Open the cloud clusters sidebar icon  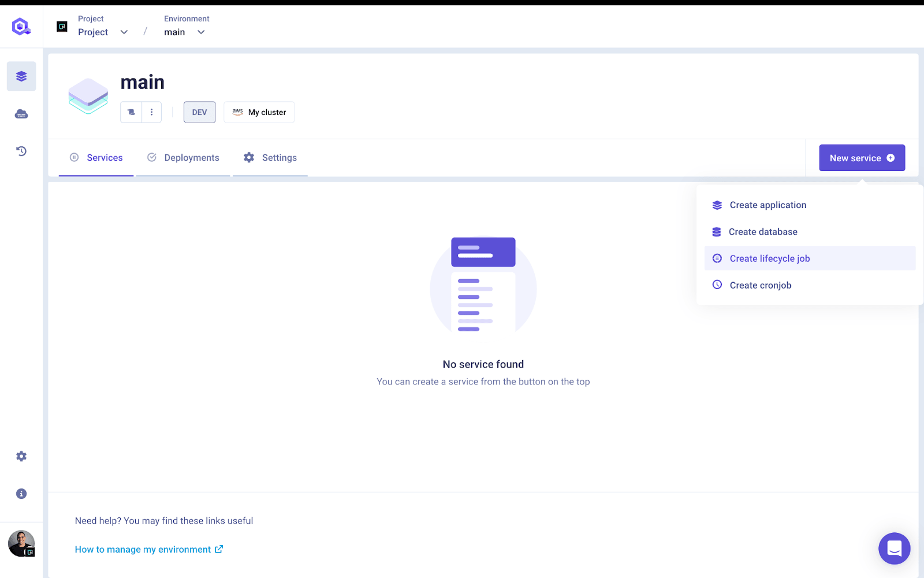coord(21,114)
